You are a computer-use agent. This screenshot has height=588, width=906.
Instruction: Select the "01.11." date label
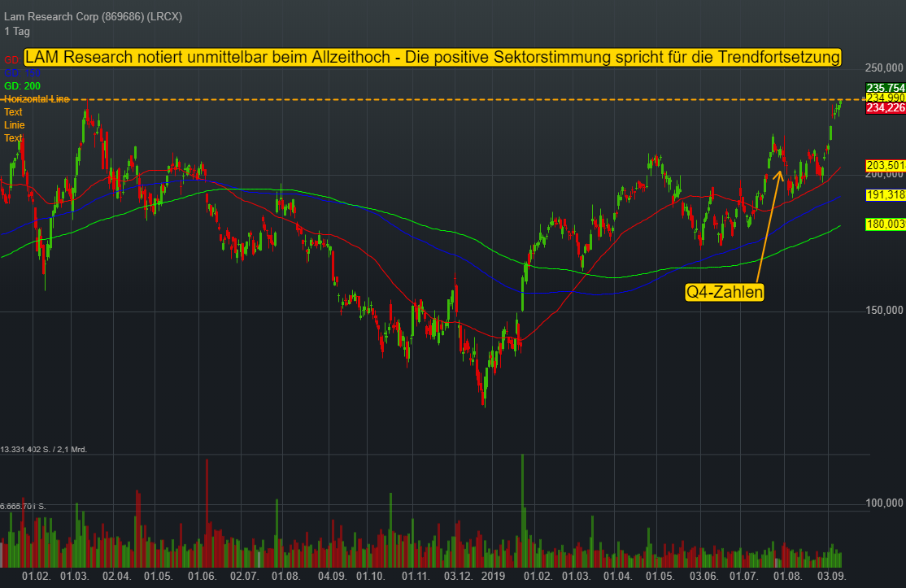(416, 577)
